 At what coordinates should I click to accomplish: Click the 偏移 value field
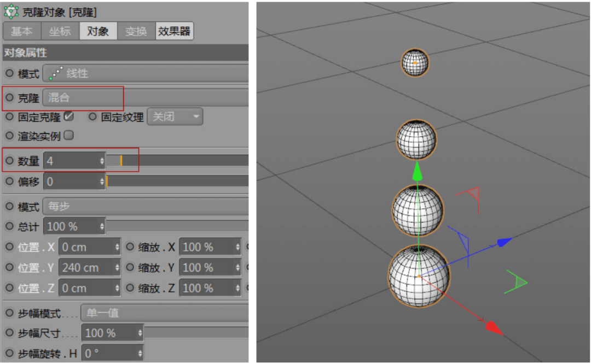click(72, 182)
